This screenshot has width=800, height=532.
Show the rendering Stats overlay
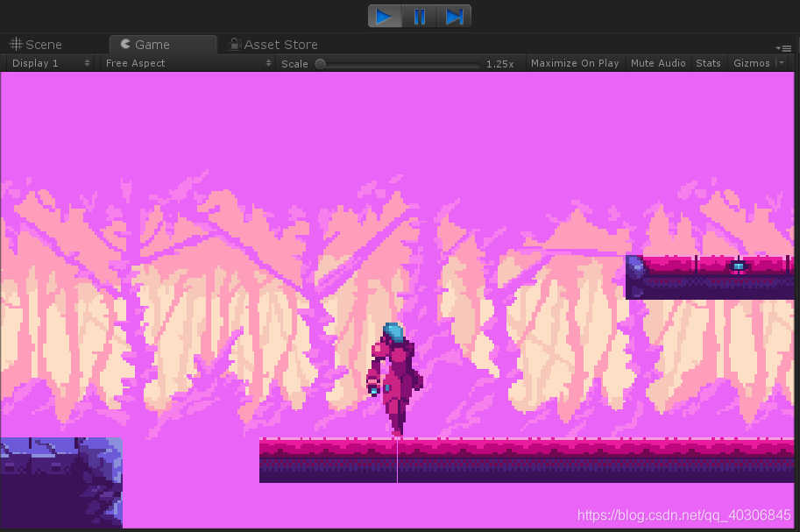click(x=708, y=62)
